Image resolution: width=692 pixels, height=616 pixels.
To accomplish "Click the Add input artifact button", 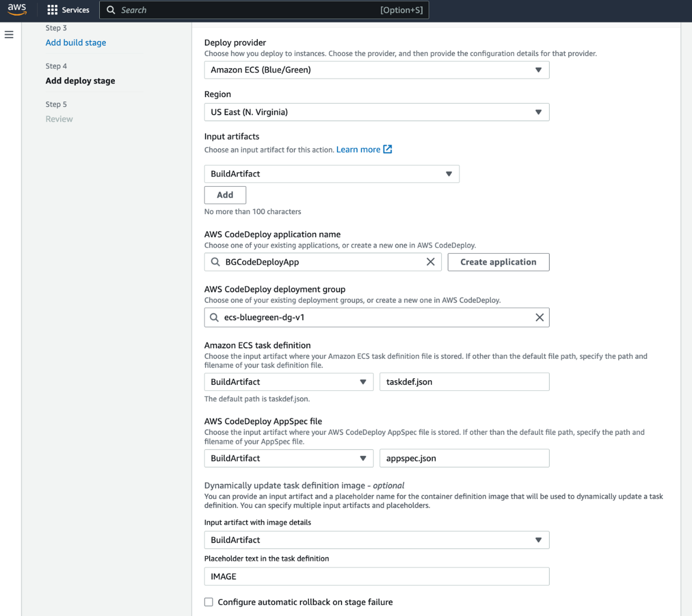I will click(225, 195).
